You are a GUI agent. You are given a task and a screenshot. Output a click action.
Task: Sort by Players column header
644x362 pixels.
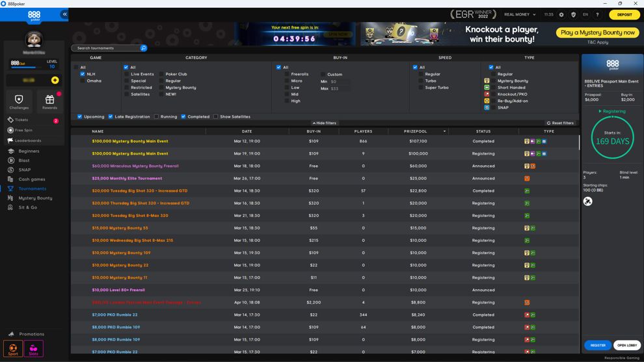coord(363,131)
